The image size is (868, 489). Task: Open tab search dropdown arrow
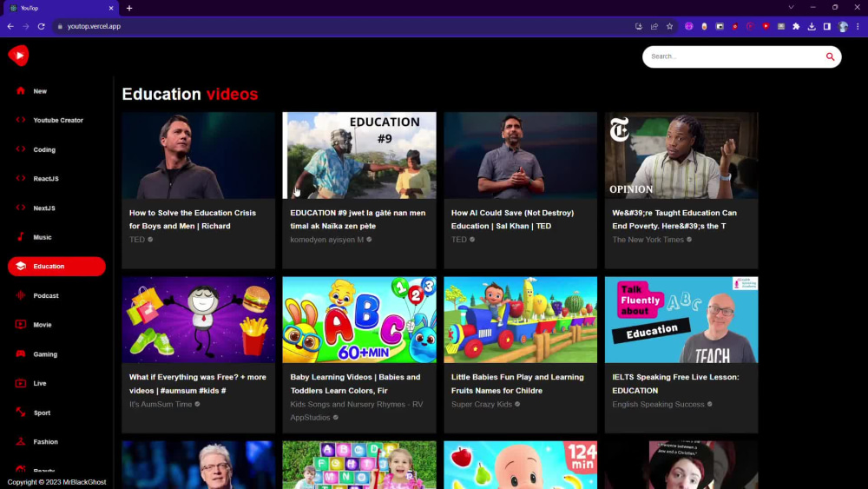(x=791, y=8)
